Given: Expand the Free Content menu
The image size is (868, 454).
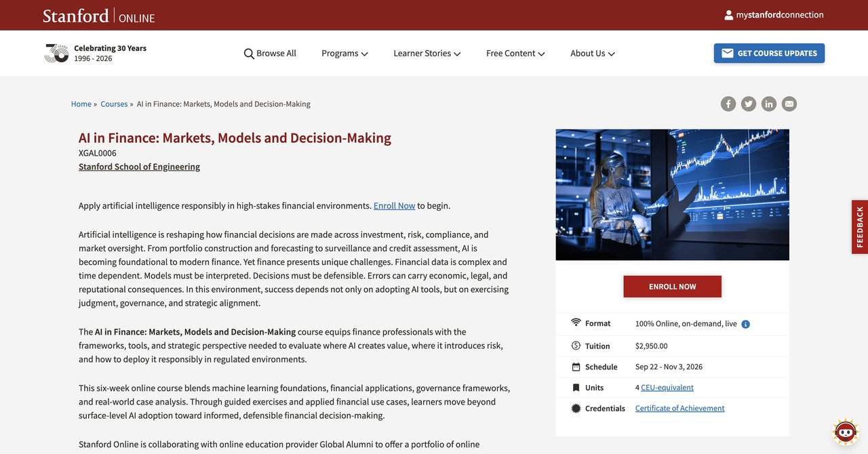Looking at the screenshot, I should pyautogui.click(x=515, y=54).
